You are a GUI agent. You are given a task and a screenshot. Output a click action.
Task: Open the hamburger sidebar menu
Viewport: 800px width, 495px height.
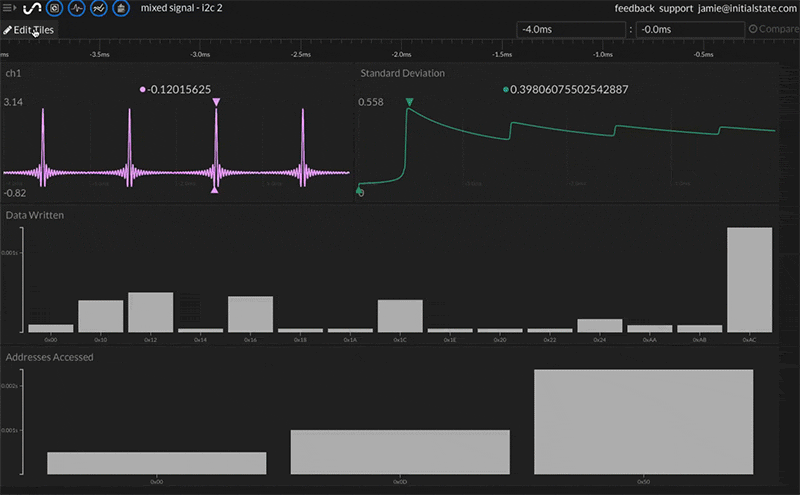tap(8, 9)
